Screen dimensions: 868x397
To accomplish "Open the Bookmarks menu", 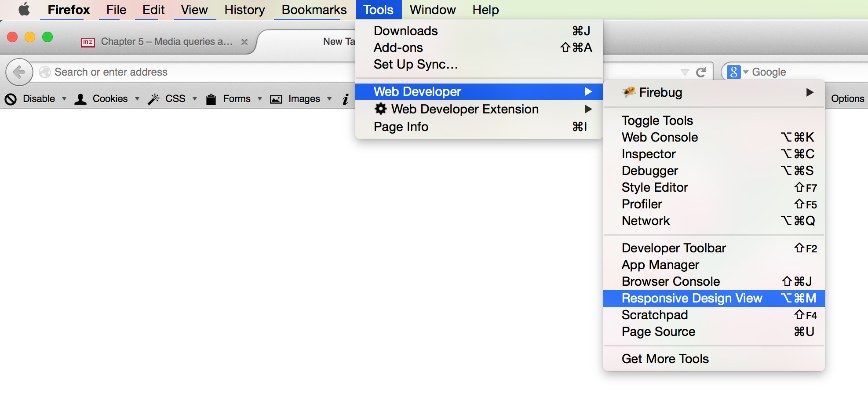I will click(313, 9).
